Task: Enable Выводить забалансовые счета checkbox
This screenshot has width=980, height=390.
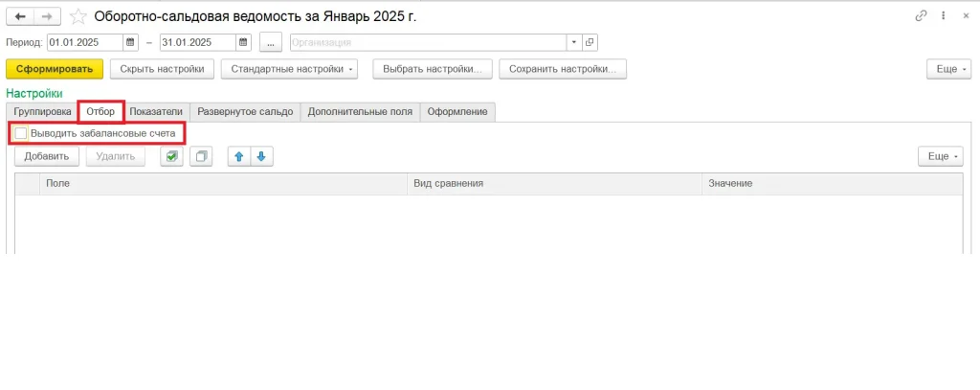Action: [21, 133]
